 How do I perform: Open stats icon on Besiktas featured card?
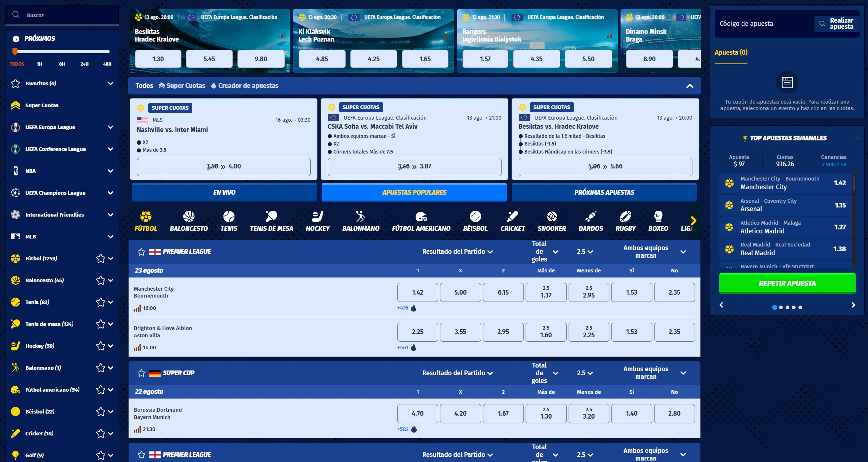282,36
